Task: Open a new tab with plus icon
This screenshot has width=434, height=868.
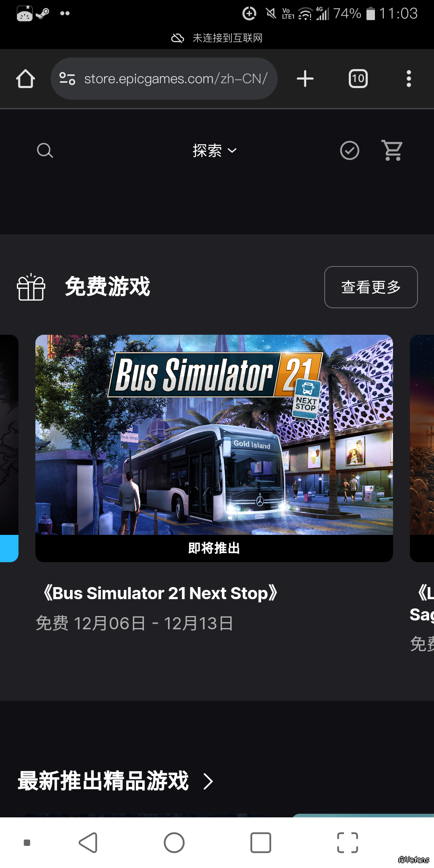Action: 305,79
